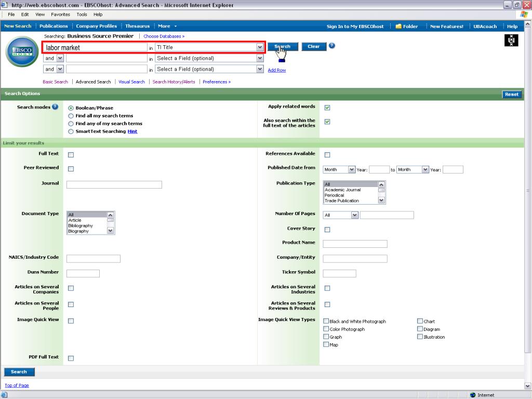Open Company Profiles tab
Viewport: 532px width, 399px height.
click(96, 26)
